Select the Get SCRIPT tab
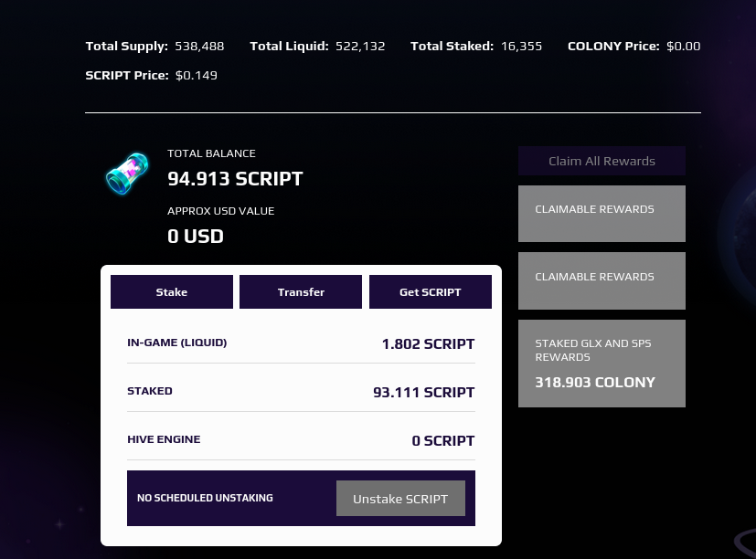756x559 pixels. pyautogui.click(x=430, y=292)
